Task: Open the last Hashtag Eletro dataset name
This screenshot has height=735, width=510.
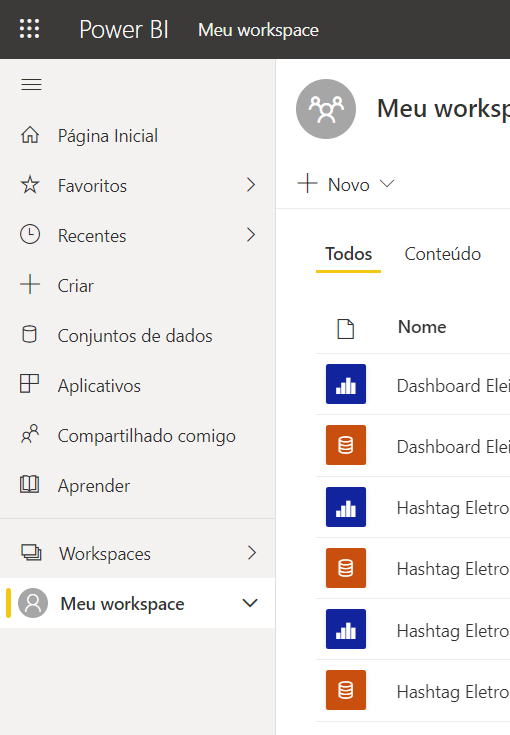Action: pyautogui.click(x=453, y=692)
